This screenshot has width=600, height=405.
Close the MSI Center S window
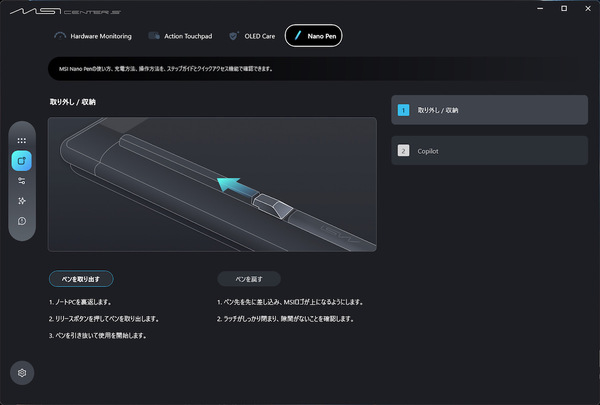tap(588, 8)
